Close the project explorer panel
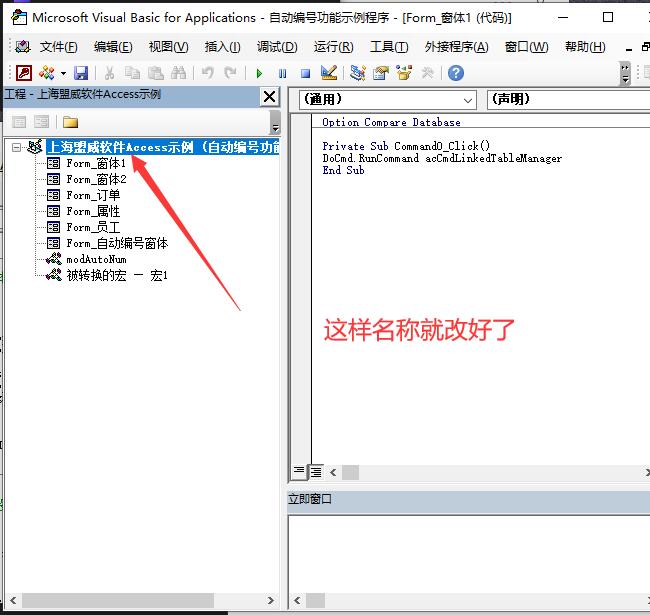The image size is (650, 615). pyautogui.click(x=269, y=97)
